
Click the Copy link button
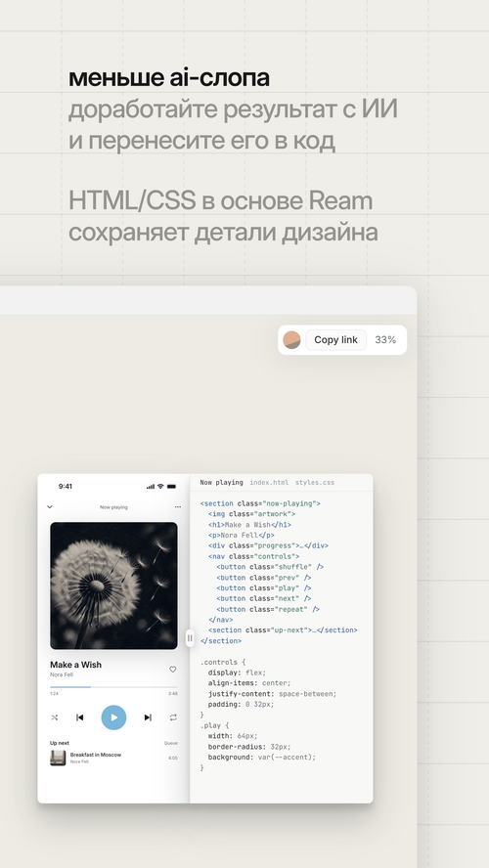335,340
